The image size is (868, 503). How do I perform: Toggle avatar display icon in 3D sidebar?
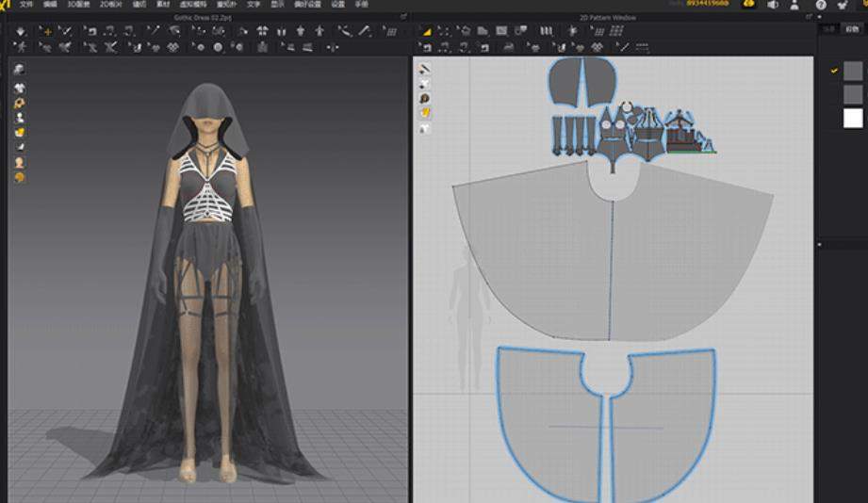pyautogui.click(x=20, y=118)
